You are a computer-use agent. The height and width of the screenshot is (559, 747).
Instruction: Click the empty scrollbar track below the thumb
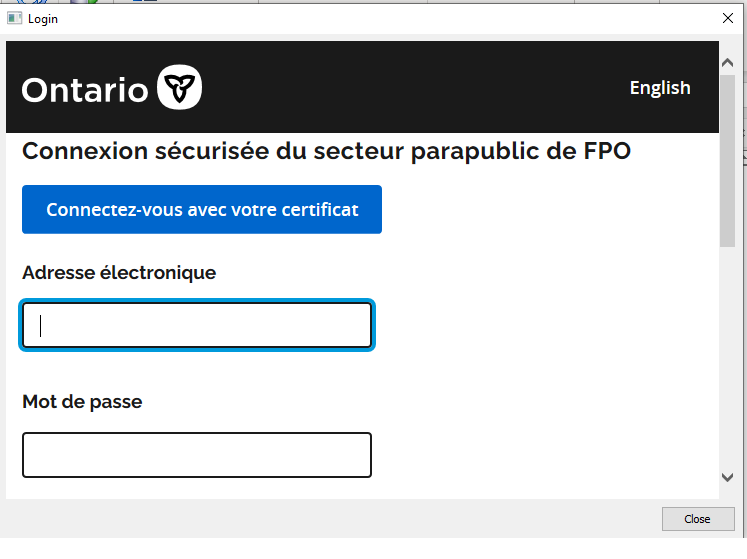pos(727,360)
